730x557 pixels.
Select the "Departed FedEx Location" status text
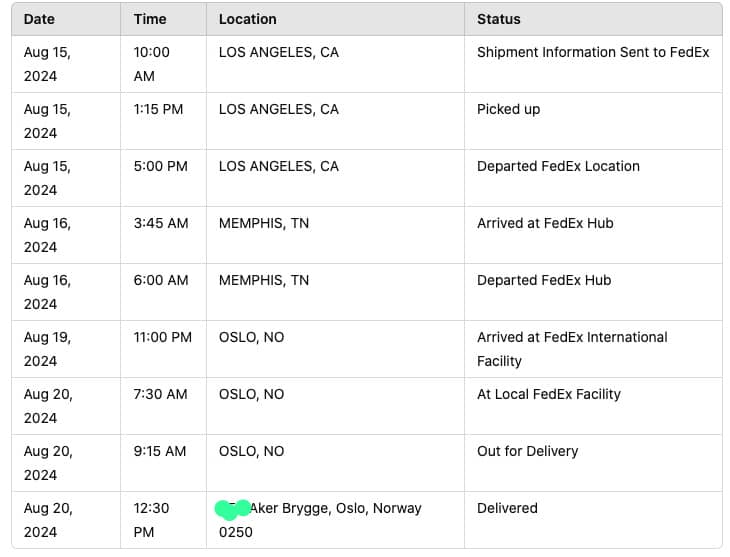(558, 166)
